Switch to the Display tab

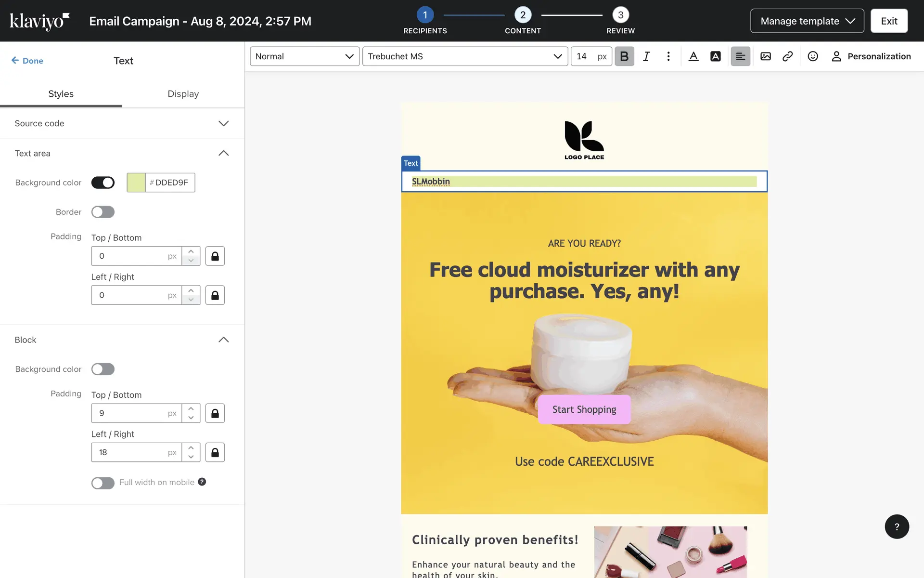click(183, 94)
